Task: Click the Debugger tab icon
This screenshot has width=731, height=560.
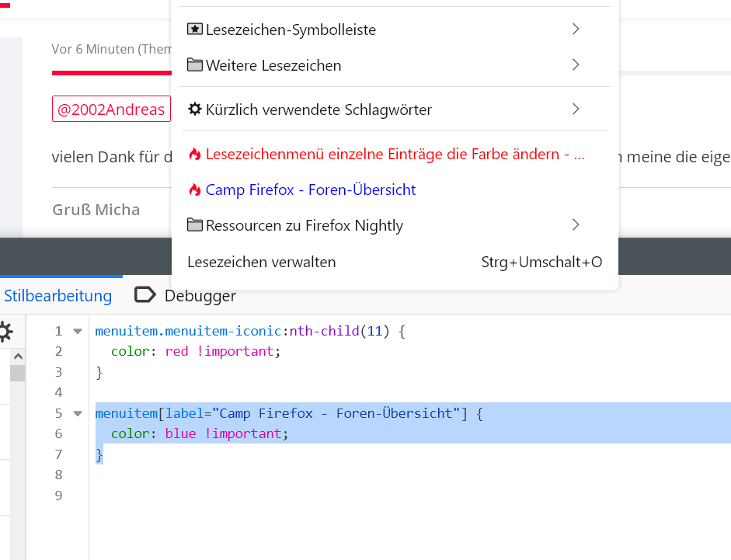Action: [x=144, y=295]
